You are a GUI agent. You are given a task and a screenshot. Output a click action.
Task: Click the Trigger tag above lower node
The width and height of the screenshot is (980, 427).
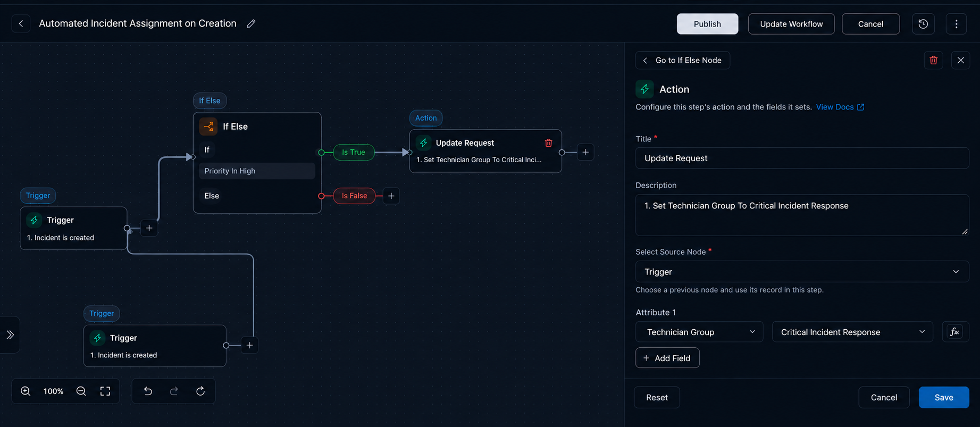click(x=102, y=313)
